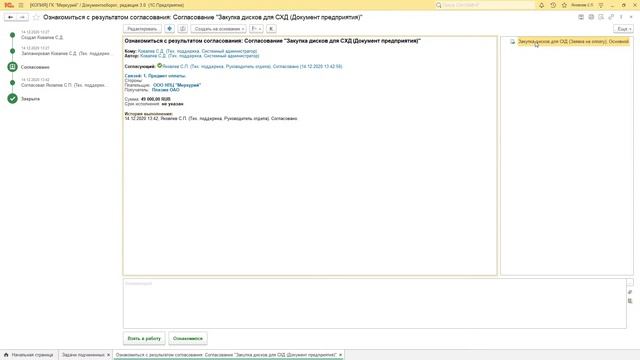
Task: Click 'Взять в работу' button
Action: click(144, 338)
